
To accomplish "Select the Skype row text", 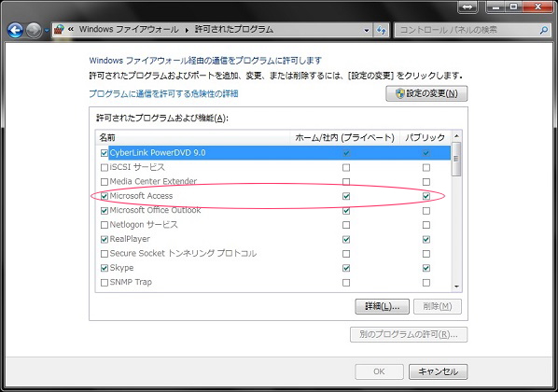I will (x=121, y=268).
